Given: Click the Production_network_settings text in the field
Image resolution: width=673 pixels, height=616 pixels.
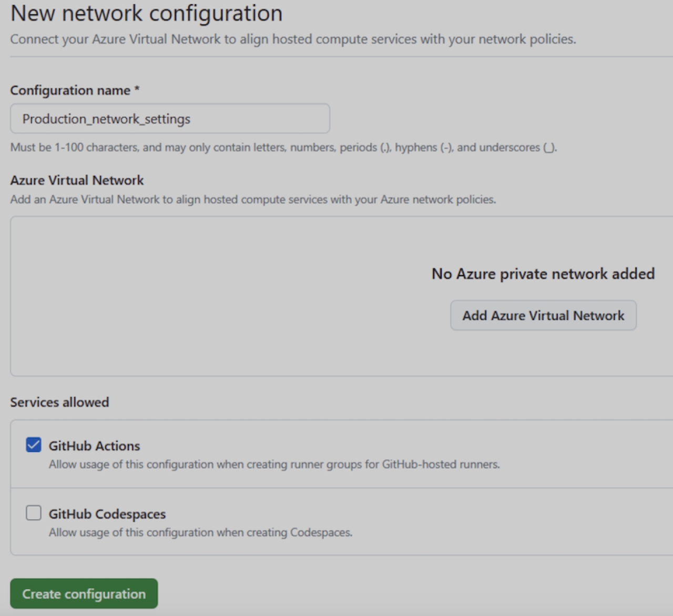Looking at the screenshot, I should pos(106,119).
